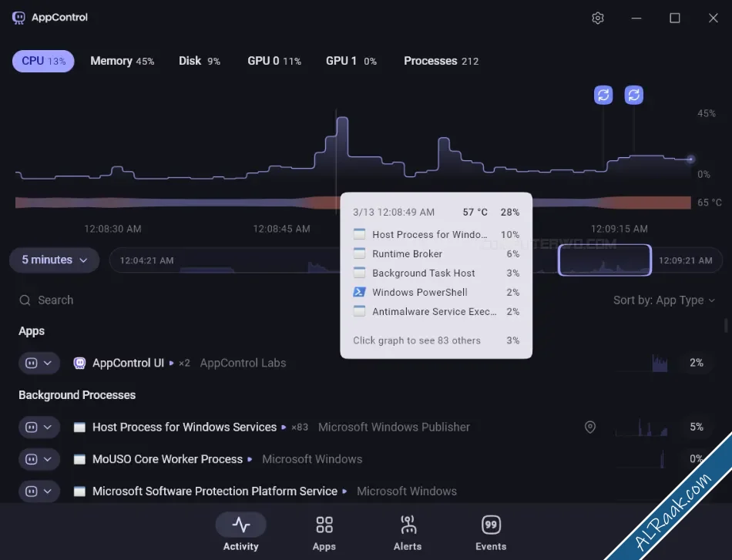Open the GPU 0 tab

point(274,61)
